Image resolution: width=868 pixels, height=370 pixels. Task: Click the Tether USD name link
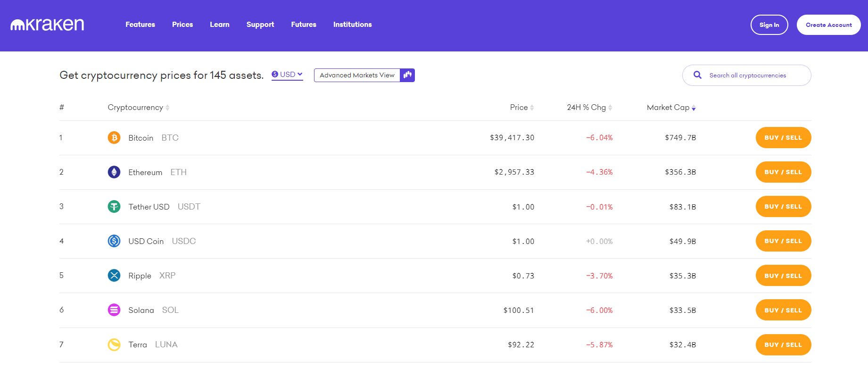coord(149,207)
